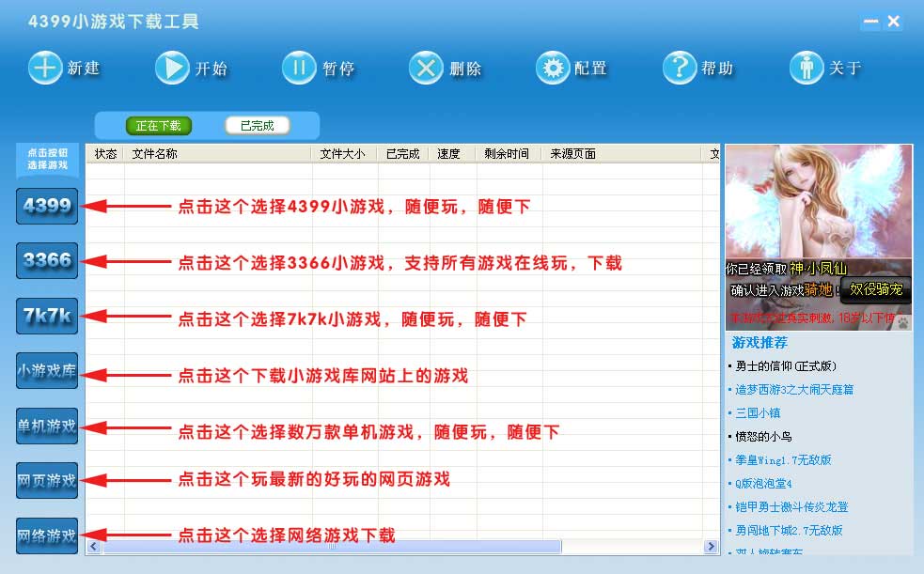Screen dimensions: 924x574
Task: Open the 小游戏库 source button
Action: pos(47,371)
